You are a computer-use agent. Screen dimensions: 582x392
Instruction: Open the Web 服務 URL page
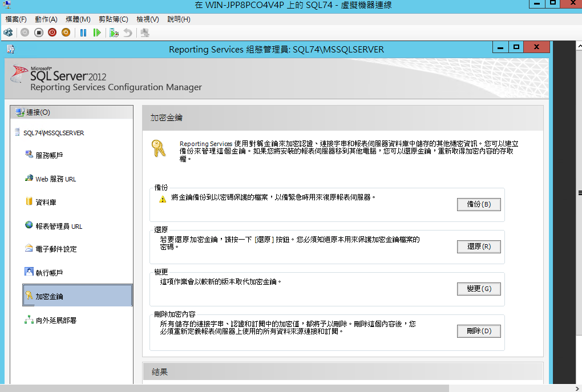point(56,179)
